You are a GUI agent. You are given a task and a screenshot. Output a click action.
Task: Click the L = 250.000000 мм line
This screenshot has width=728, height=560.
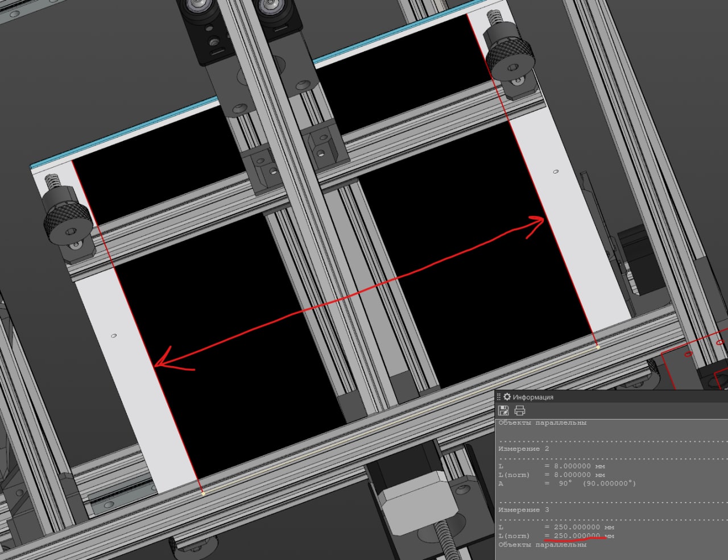[x=556, y=527]
